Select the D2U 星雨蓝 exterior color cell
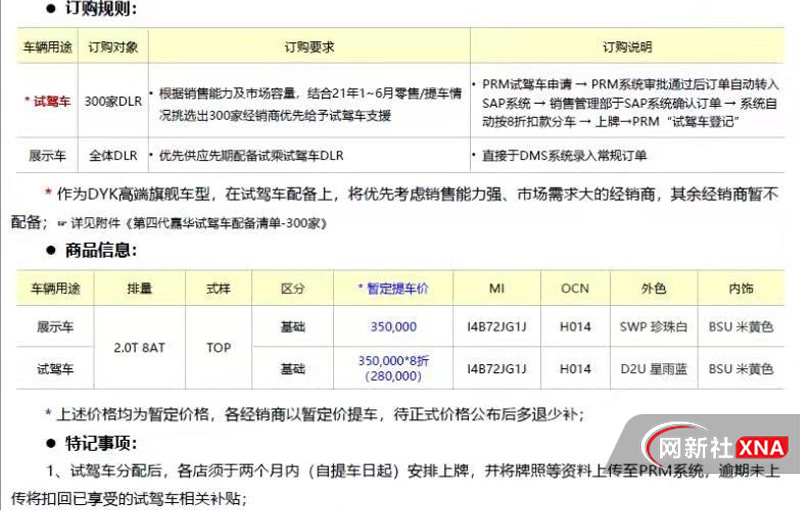 tap(654, 369)
